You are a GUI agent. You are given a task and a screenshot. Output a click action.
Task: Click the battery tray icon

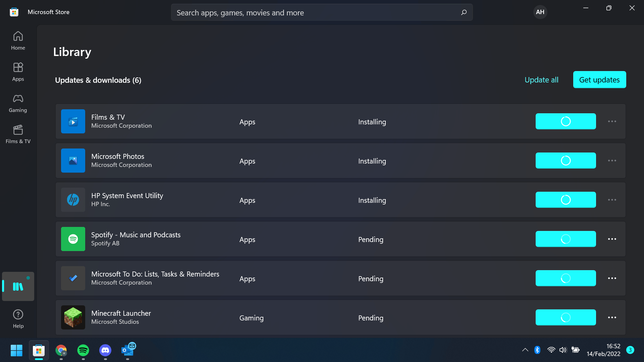tap(576, 350)
